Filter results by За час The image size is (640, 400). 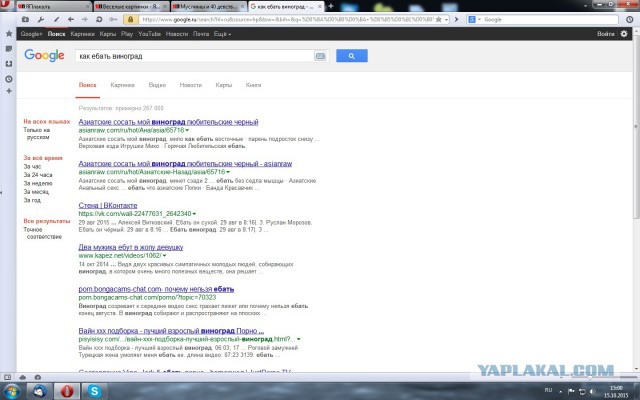[32, 167]
